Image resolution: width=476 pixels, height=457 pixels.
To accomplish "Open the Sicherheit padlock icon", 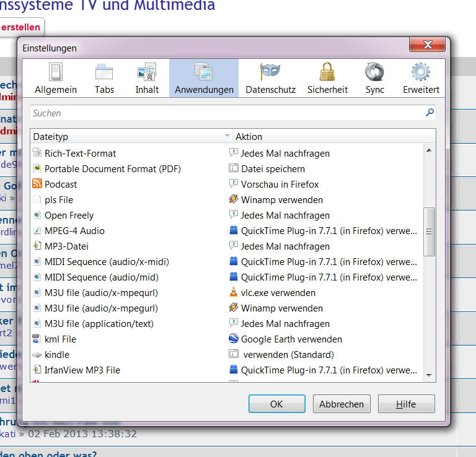I will click(x=327, y=72).
